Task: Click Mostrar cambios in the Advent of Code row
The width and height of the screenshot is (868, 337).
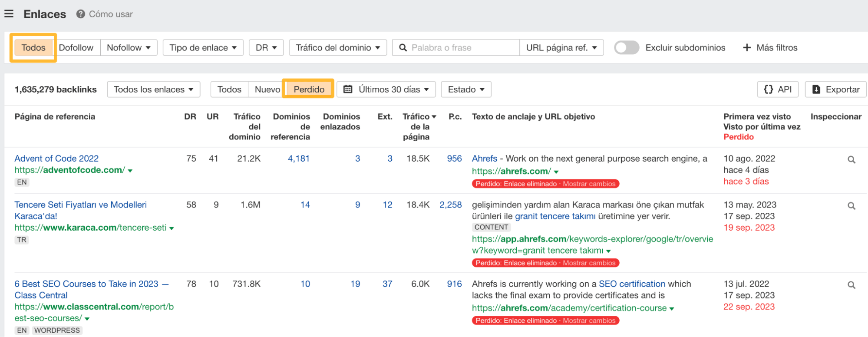Action: (589, 184)
